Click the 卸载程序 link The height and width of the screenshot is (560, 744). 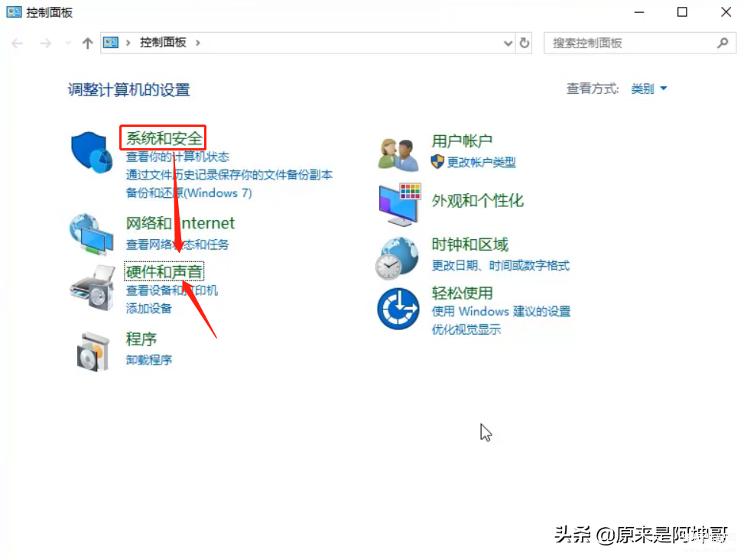[x=148, y=360]
